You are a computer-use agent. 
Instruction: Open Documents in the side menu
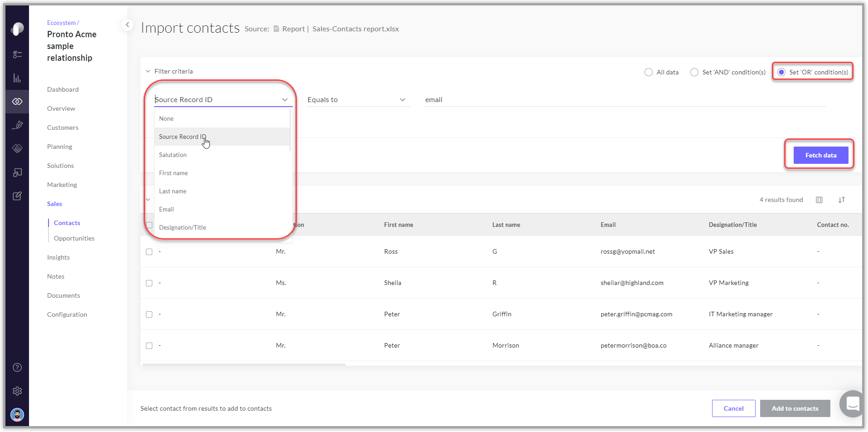tap(63, 295)
